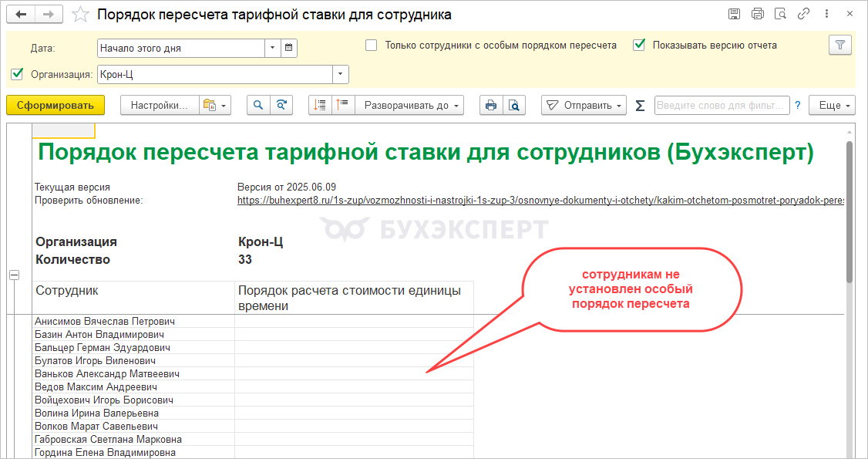Screen dimensions: 868x459
Task: Open calendar picker for Дата field
Action: 289,48
